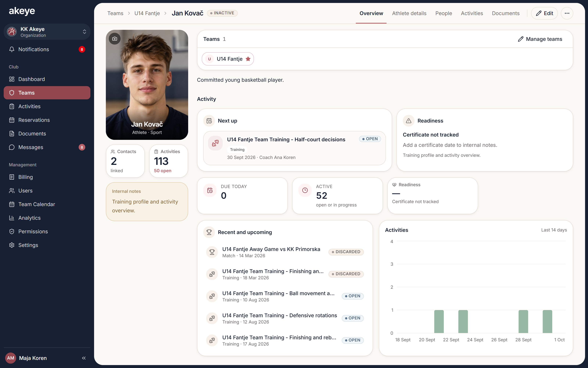Open Messages in the sidebar
This screenshot has height=368, width=588.
(47, 147)
